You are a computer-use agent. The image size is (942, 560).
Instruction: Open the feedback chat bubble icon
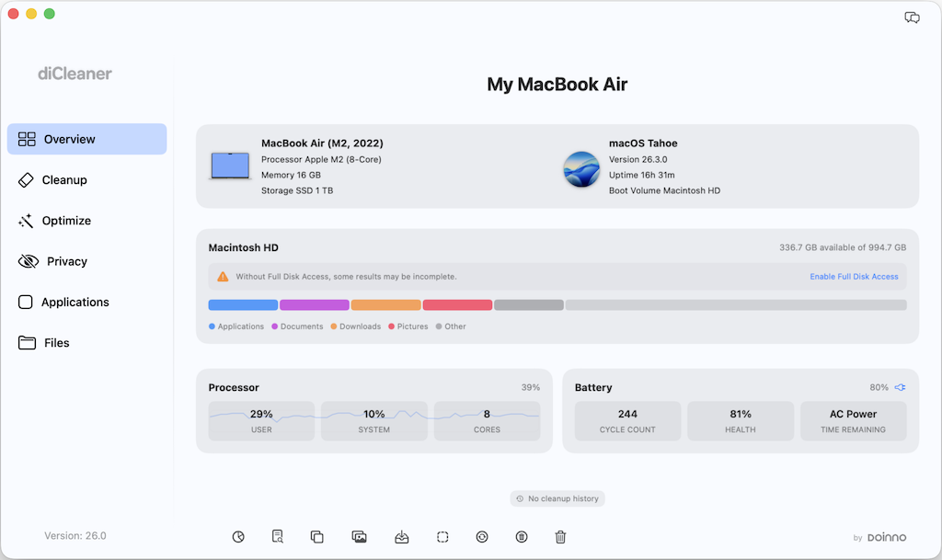pyautogui.click(x=912, y=17)
